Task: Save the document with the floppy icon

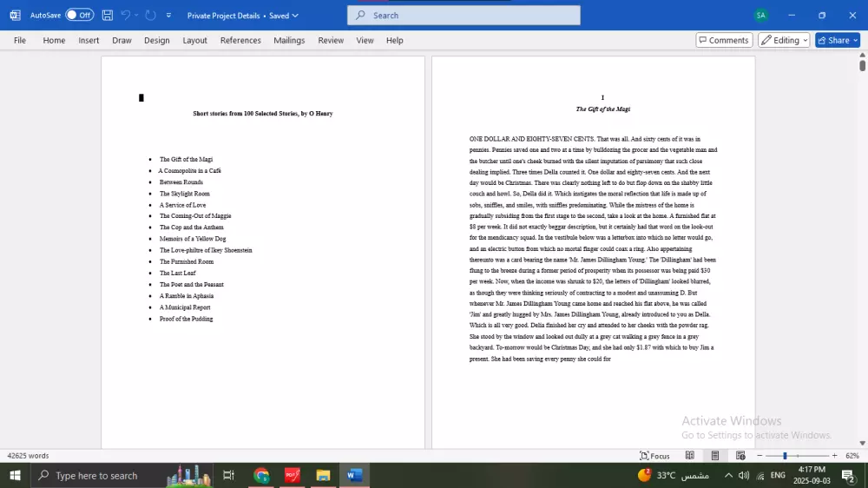Action: pyautogui.click(x=108, y=15)
